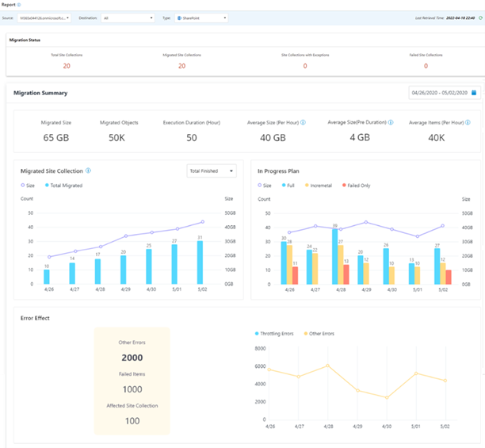
Task: Toggle the Throttling Errors legend item
Action: coord(274,334)
